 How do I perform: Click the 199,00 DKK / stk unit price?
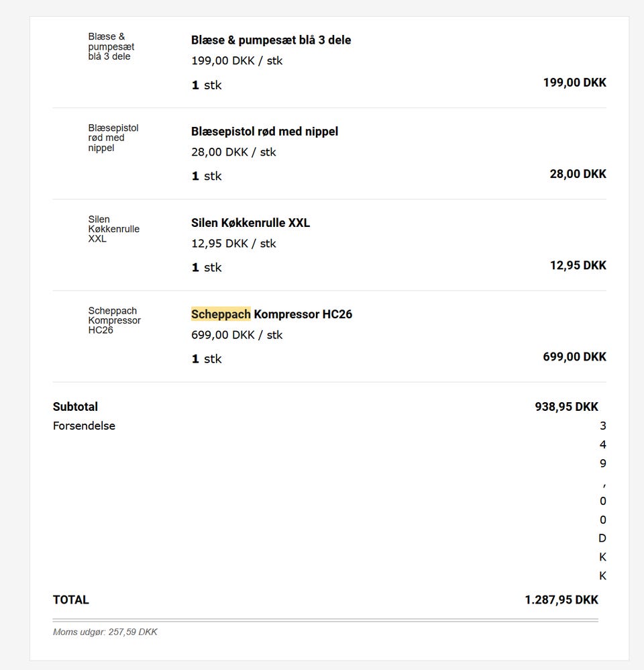(237, 61)
